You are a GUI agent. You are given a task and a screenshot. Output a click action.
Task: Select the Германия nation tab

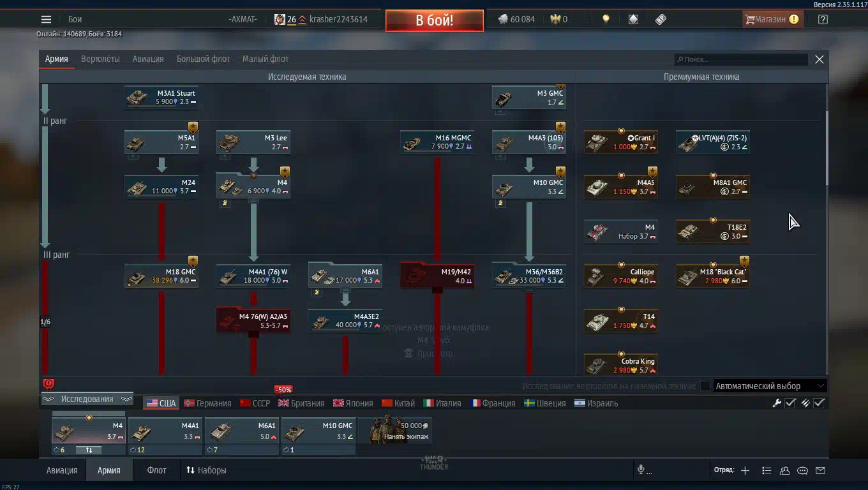(207, 403)
